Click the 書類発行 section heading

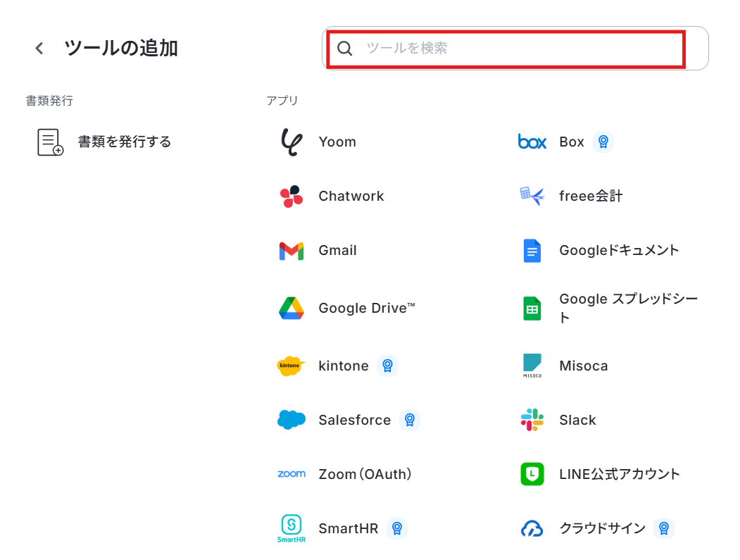[x=49, y=101]
